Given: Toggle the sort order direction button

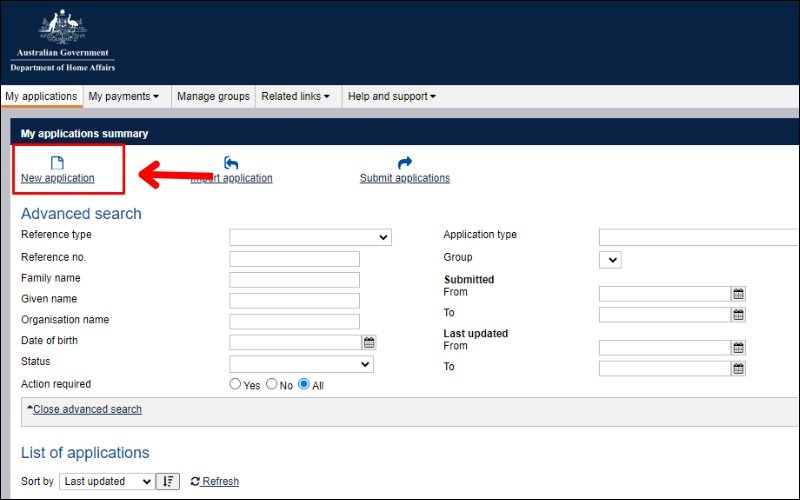Looking at the screenshot, I should tap(169, 481).
